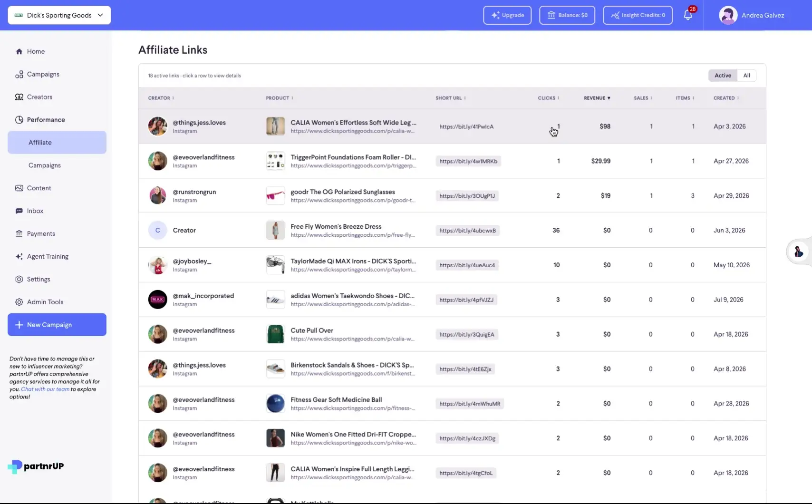Image resolution: width=812 pixels, height=504 pixels.
Task: Click the Content image icon
Action: click(x=19, y=188)
